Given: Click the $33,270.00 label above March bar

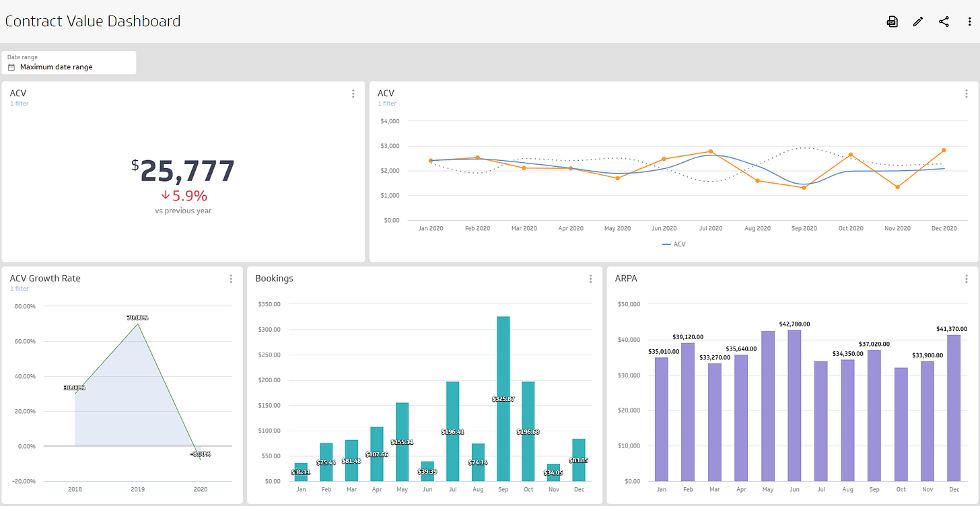Looking at the screenshot, I should point(715,357).
